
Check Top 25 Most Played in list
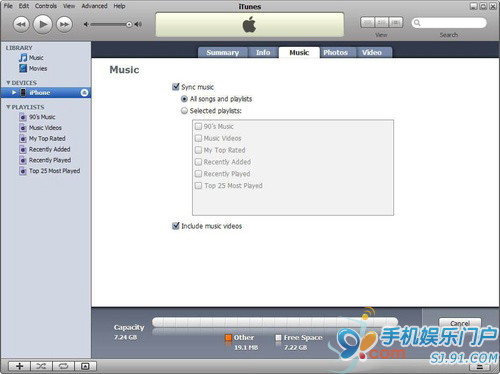[198, 185]
